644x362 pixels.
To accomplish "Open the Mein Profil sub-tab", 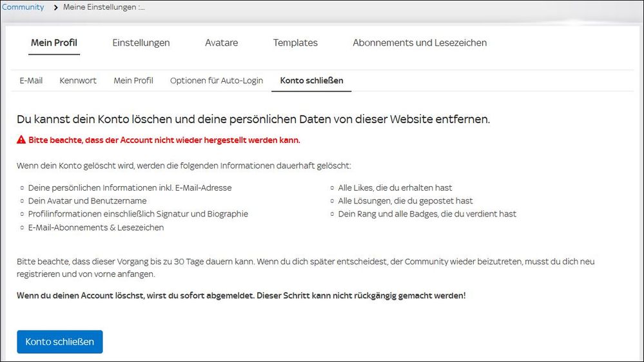I will [133, 81].
